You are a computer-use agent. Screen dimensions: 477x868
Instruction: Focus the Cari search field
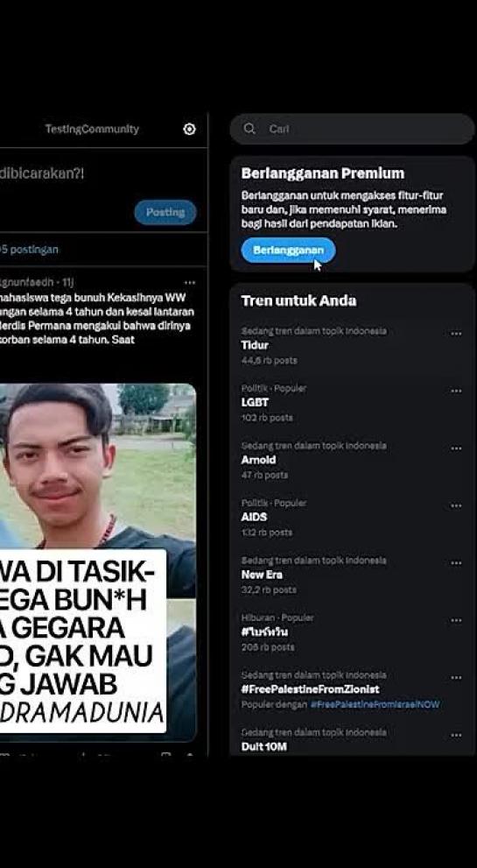(352, 129)
